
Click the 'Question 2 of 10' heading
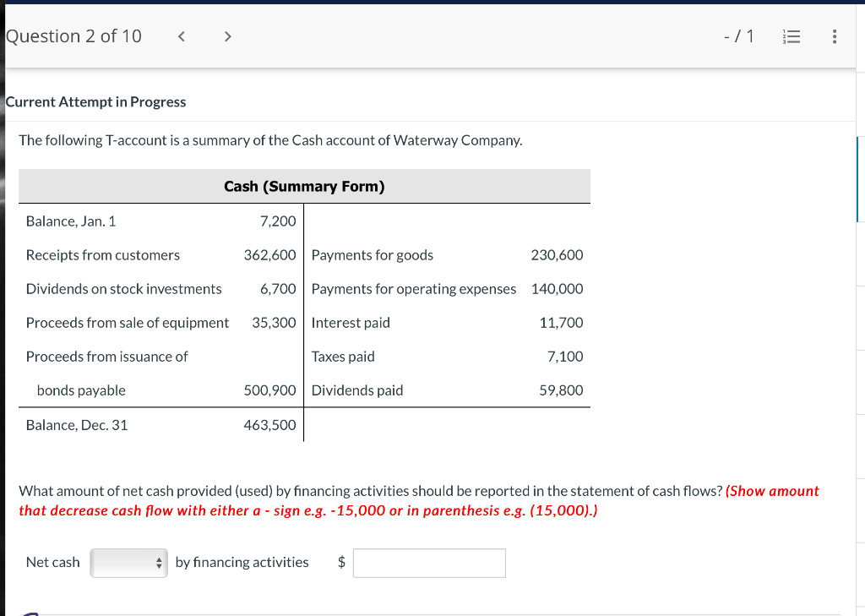(x=74, y=36)
